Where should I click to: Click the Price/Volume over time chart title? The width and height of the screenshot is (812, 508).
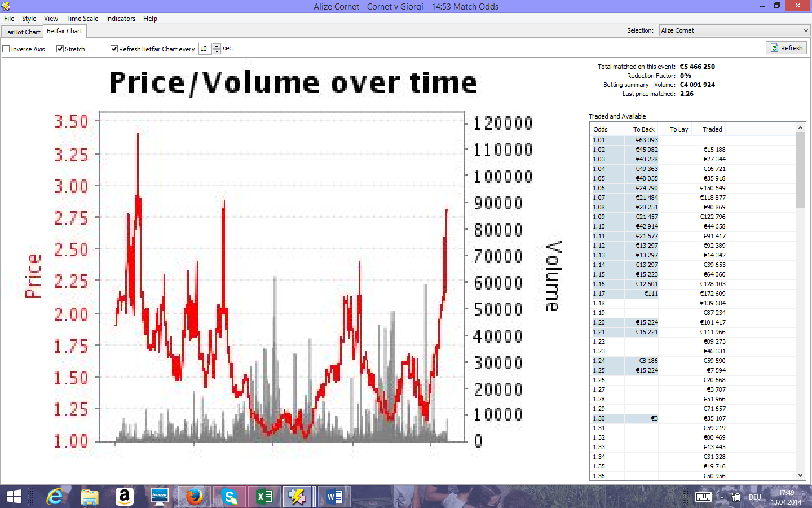click(293, 83)
